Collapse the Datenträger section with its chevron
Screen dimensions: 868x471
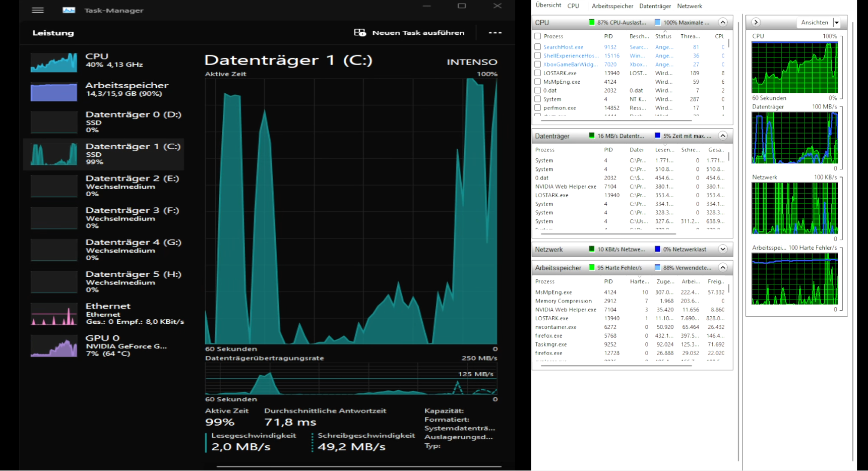[x=723, y=136]
